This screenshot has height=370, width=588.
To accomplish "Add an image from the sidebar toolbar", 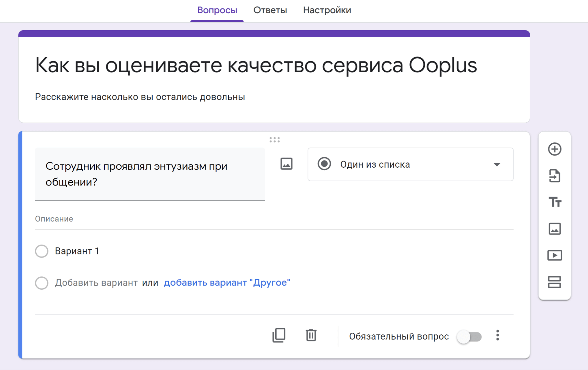I will [x=554, y=229].
